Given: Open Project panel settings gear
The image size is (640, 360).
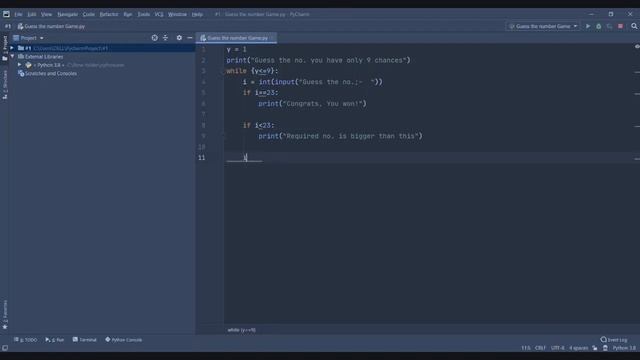Looking at the screenshot, I should click(x=179, y=38).
